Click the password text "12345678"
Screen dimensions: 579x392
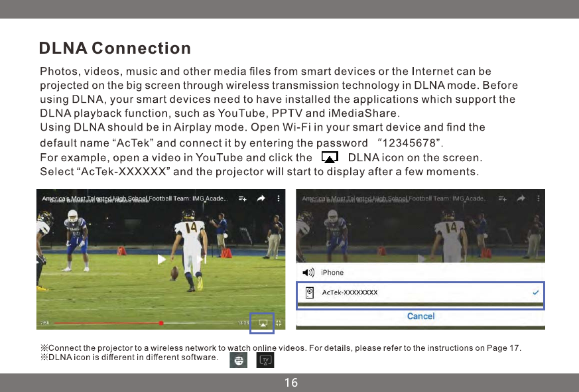coord(409,143)
